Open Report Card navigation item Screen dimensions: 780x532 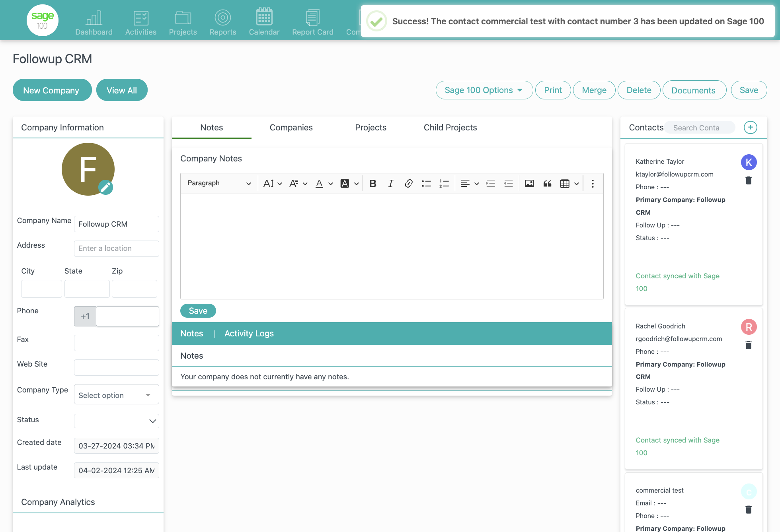pyautogui.click(x=313, y=22)
